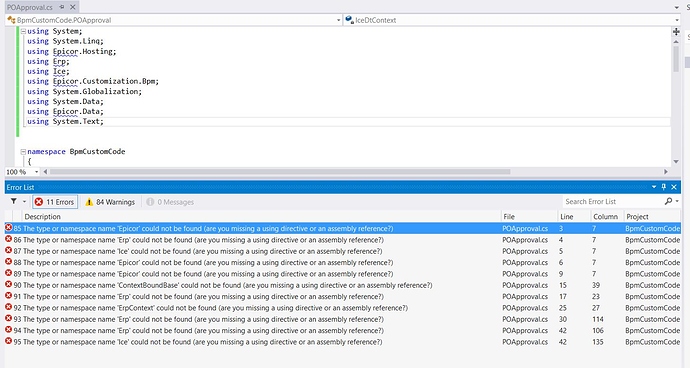Click 'using System.Globalization;' code line
This screenshot has width=690, height=368.
pyautogui.click(x=84, y=92)
